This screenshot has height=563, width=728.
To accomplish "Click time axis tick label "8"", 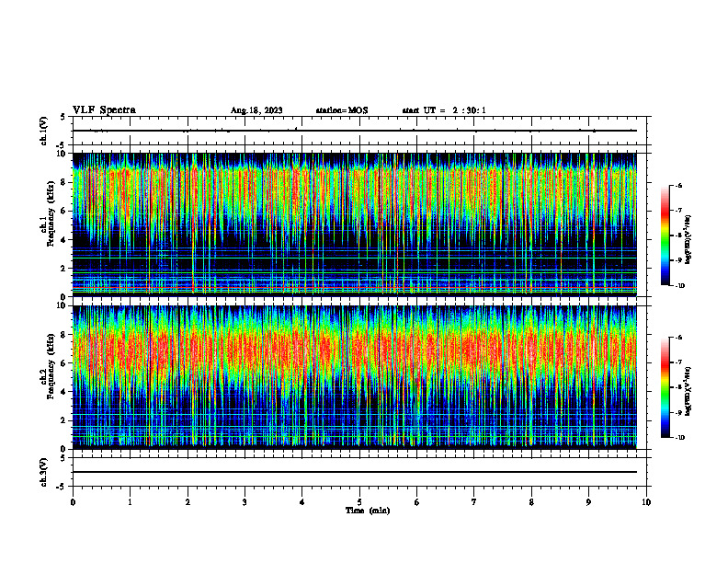I will tap(531, 502).
